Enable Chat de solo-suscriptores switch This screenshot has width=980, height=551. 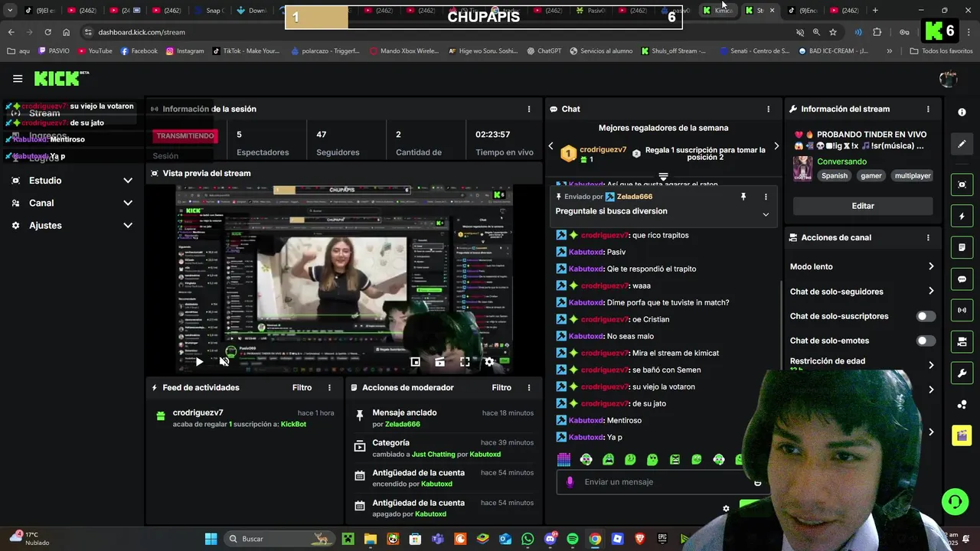pos(926,316)
